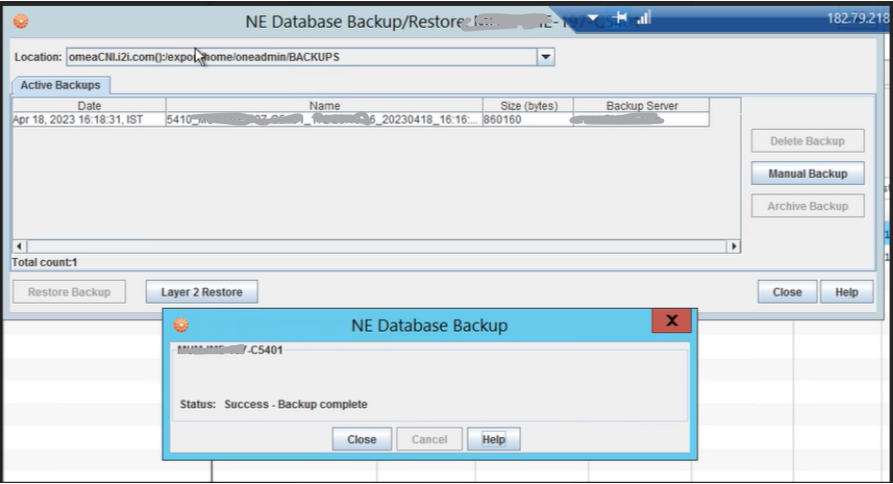This screenshot has width=893, height=484.
Task: Sort by Size (bytes) column header
Action: 529,106
